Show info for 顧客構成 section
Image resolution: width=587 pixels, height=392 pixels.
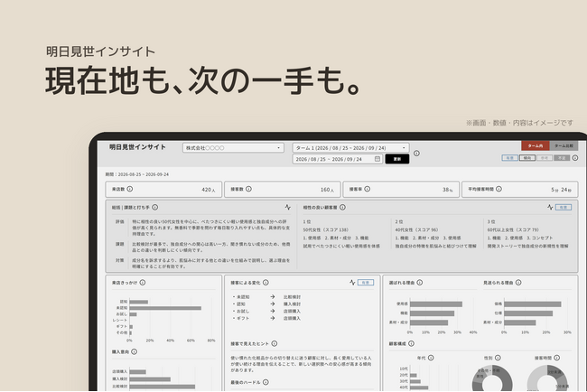click(x=411, y=343)
